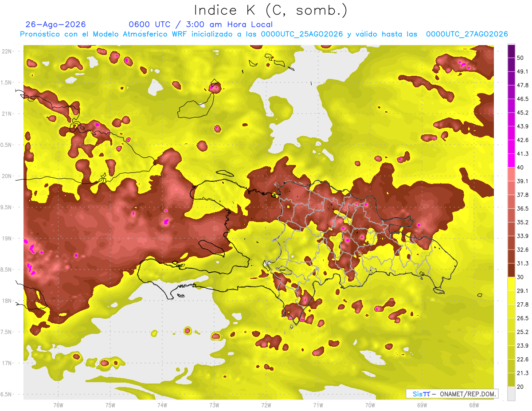Click the 75W longitude label

[x=110, y=405]
